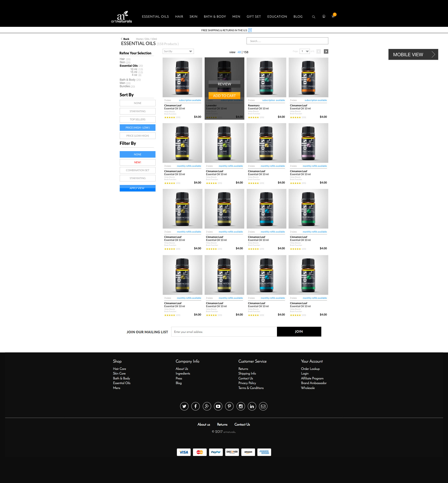Open the Patchouli bottle thumbnail
The image size is (448, 483).
pyautogui.click(x=308, y=143)
